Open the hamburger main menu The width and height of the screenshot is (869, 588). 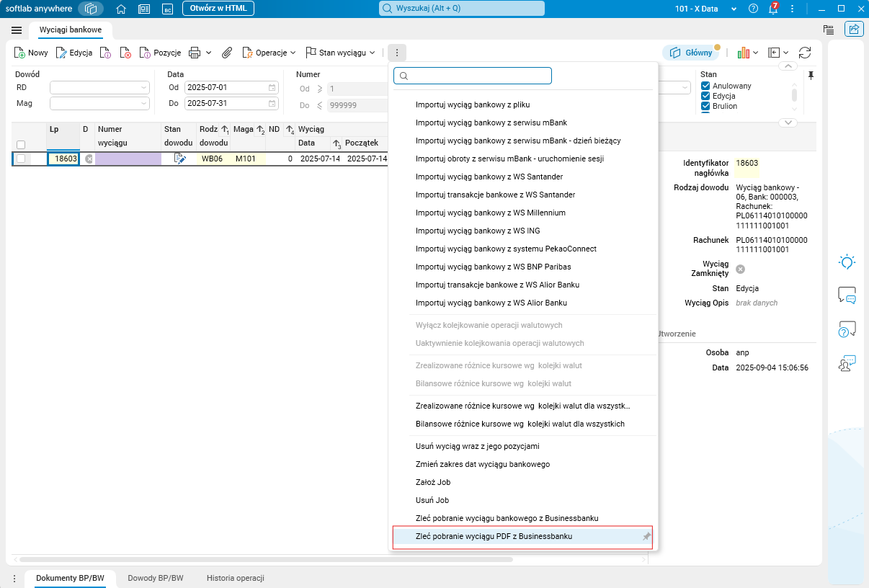[x=17, y=30]
